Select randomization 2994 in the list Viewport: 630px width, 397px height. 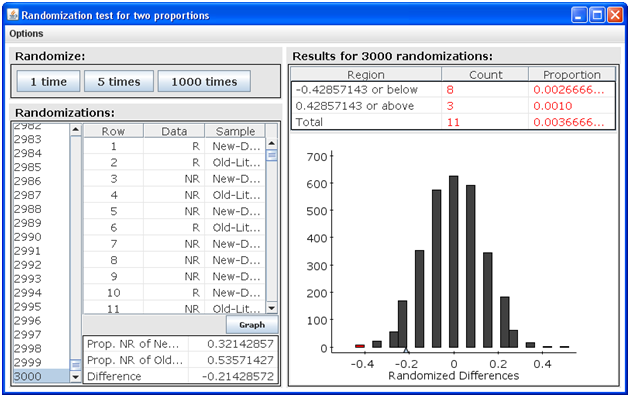point(41,293)
